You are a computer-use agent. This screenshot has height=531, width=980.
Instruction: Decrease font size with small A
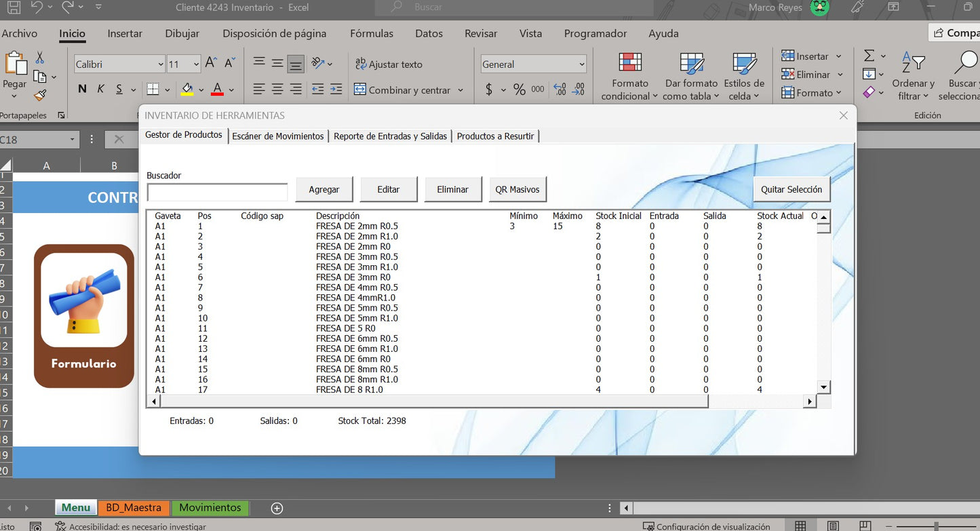tap(229, 63)
